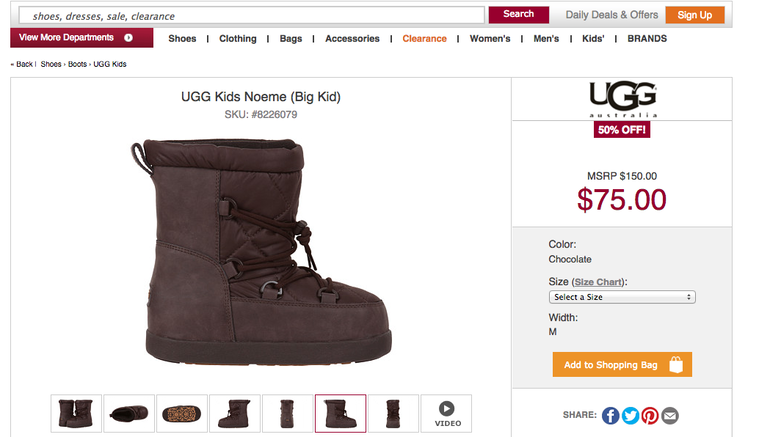Expand the View More Departments menu
The height and width of the screenshot is (437, 770).
pyautogui.click(x=68, y=38)
